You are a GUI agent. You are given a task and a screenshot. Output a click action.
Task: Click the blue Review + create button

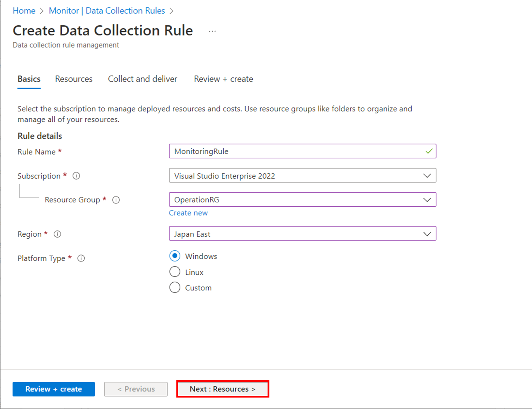pos(54,389)
